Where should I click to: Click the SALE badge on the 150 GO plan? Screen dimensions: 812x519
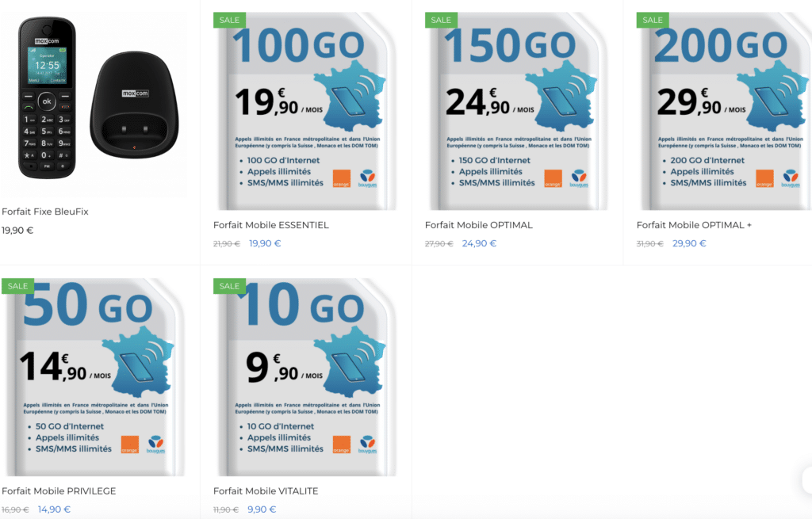pyautogui.click(x=441, y=20)
